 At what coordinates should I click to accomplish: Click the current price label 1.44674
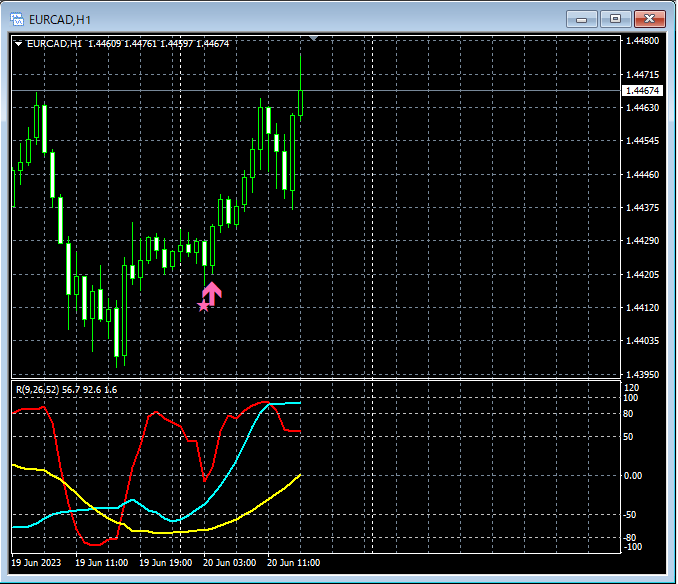[642, 90]
